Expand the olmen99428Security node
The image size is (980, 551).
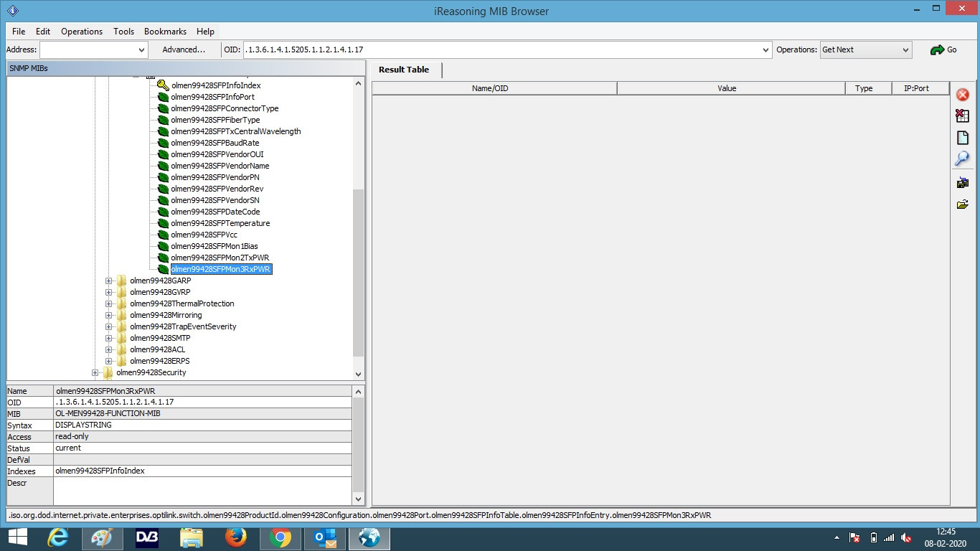95,372
